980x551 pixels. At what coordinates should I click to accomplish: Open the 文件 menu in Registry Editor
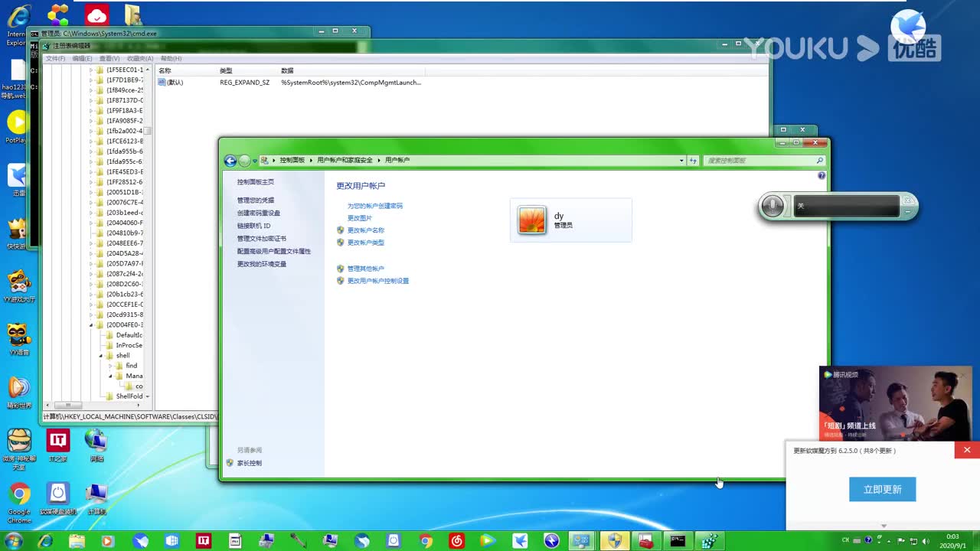pyautogui.click(x=54, y=58)
